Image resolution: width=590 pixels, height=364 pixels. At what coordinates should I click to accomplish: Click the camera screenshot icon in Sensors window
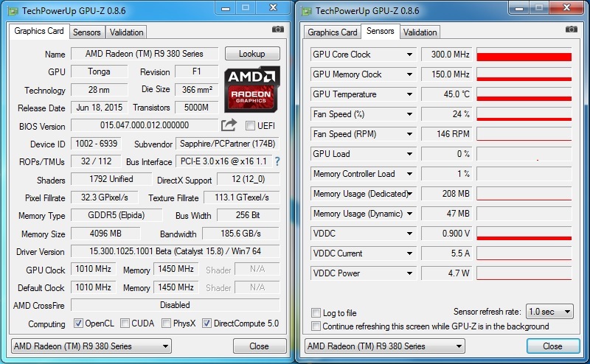click(x=572, y=29)
